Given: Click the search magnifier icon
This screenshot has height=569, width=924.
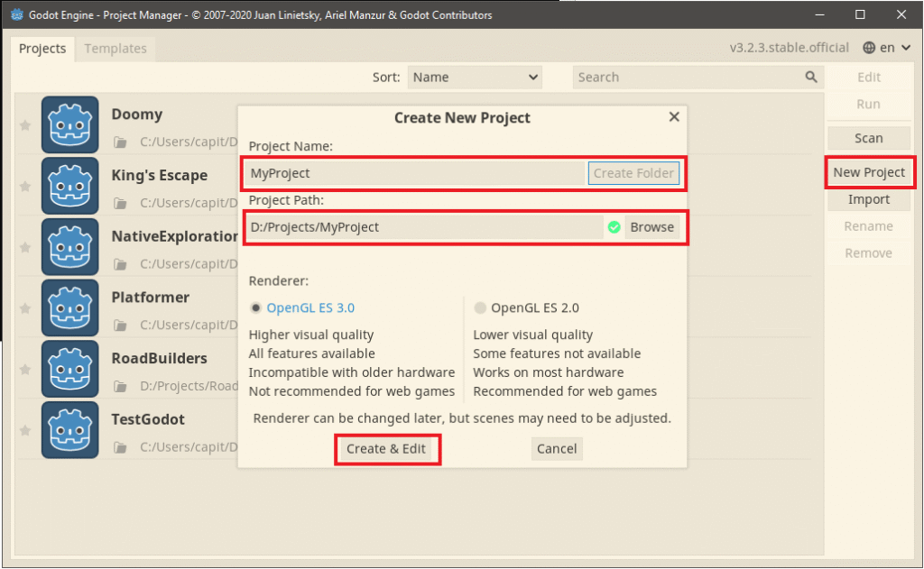Looking at the screenshot, I should coord(811,78).
